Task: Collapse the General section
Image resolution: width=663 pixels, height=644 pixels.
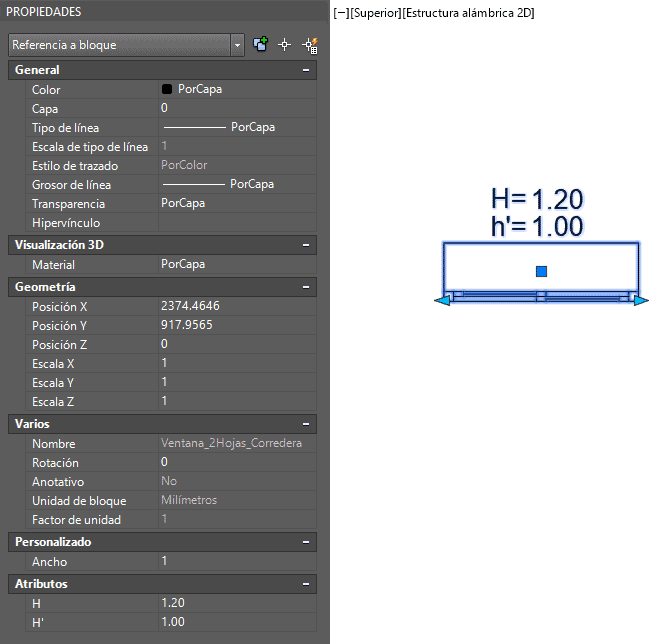Action: (x=305, y=70)
